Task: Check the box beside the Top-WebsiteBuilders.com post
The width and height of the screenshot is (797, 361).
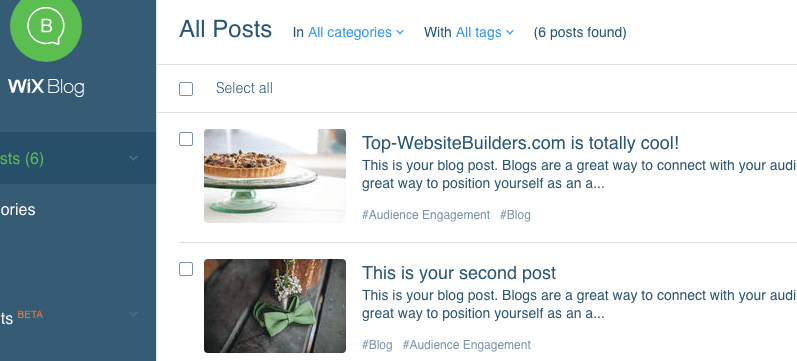Action: (x=186, y=139)
